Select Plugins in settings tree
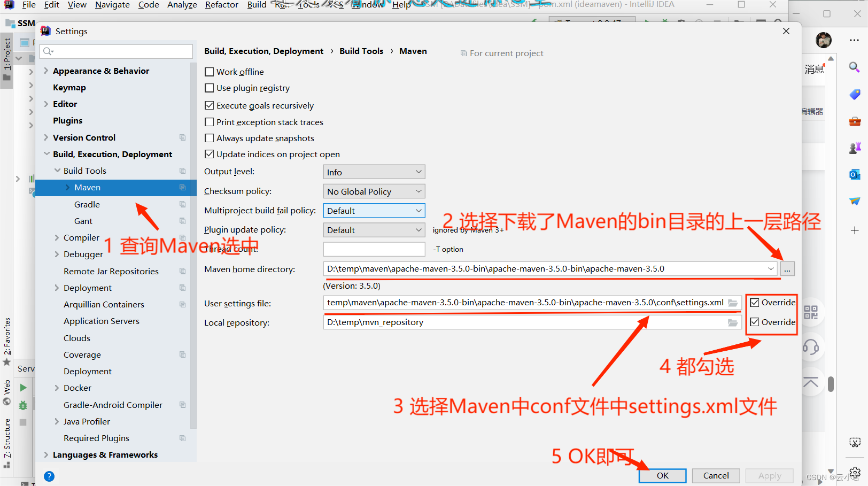868x486 pixels. point(68,120)
